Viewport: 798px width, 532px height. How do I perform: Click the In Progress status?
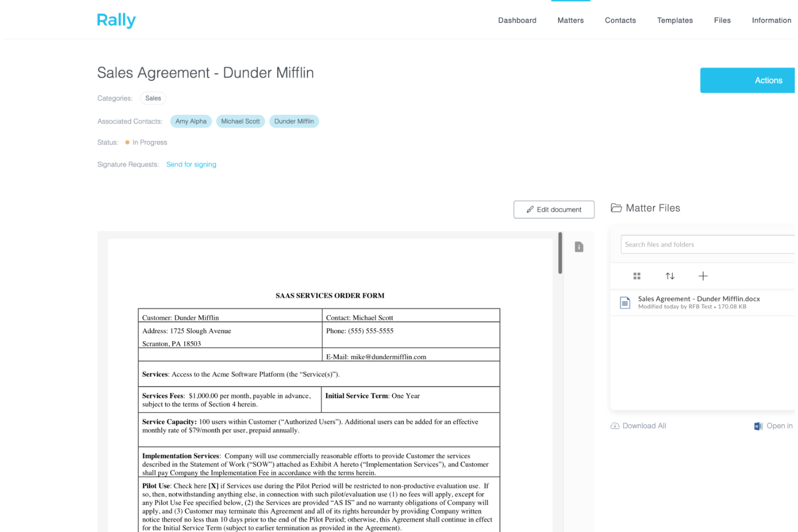coord(146,142)
